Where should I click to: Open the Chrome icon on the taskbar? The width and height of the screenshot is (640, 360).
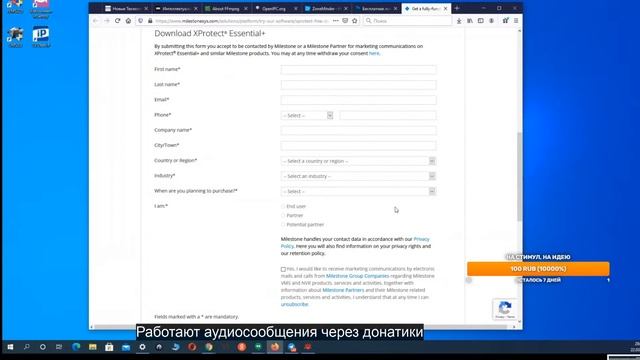(209, 347)
